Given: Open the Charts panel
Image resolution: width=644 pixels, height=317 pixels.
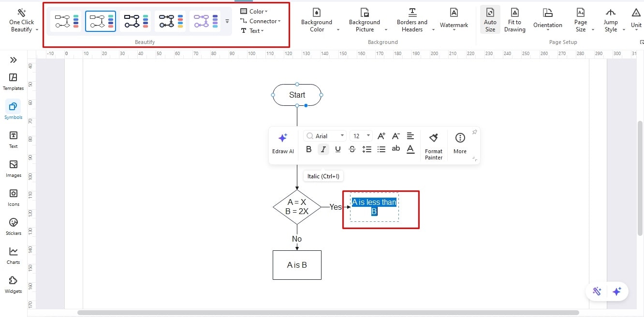Looking at the screenshot, I should pos(14,255).
